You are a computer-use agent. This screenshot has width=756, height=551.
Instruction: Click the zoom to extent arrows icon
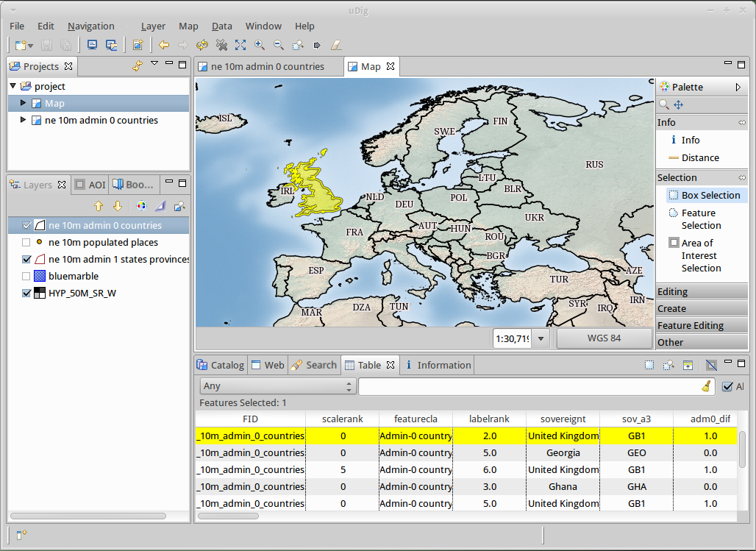[x=240, y=45]
